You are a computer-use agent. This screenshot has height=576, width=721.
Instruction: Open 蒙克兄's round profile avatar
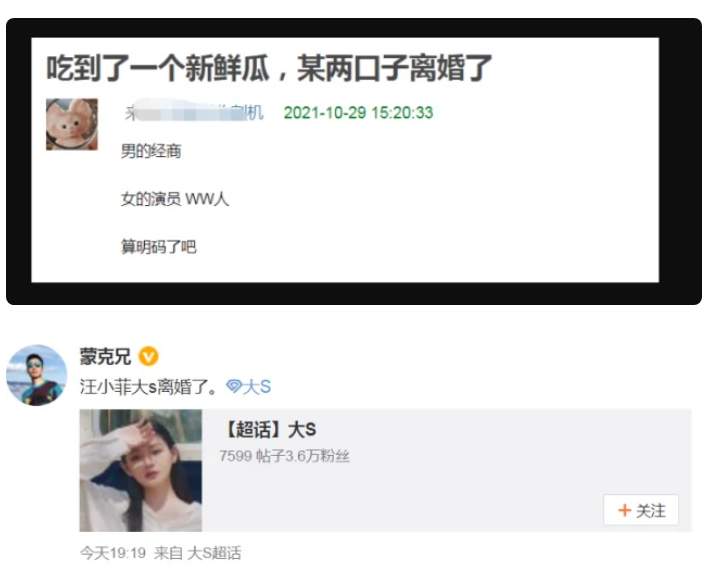[36, 375]
